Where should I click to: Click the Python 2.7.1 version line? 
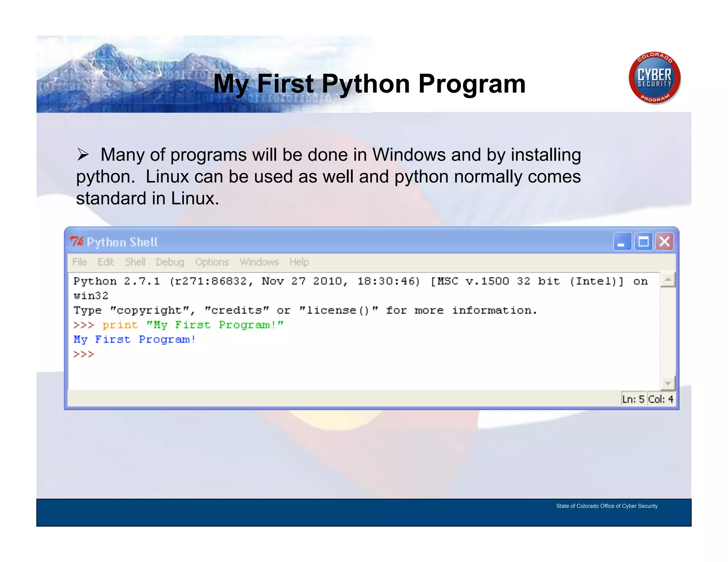pyautogui.click(x=361, y=281)
